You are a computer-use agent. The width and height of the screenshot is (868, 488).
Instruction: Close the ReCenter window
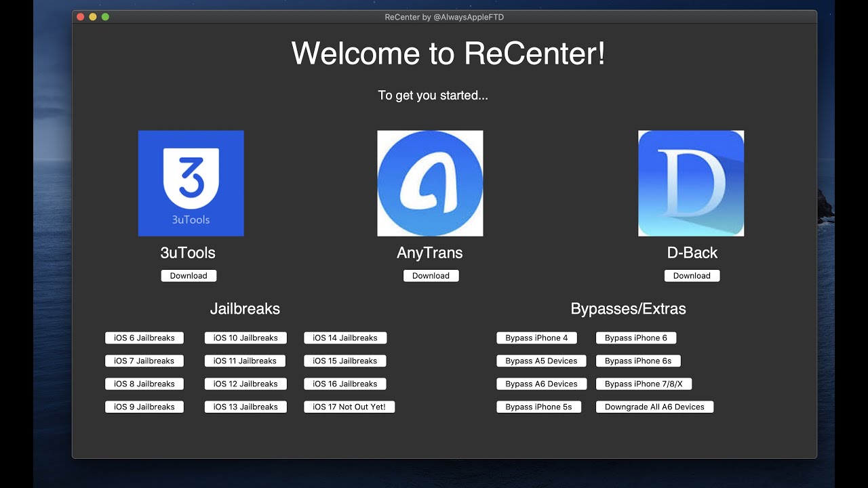(81, 17)
